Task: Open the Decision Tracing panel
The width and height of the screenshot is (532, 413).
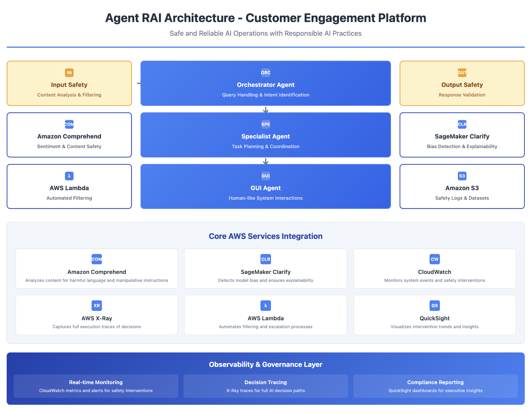Action: click(265, 386)
